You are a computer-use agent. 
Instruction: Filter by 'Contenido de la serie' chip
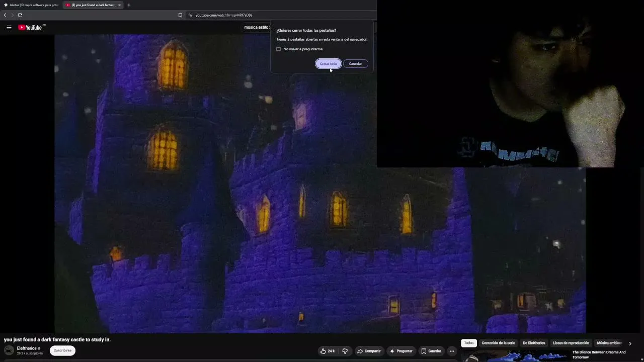[498, 343]
